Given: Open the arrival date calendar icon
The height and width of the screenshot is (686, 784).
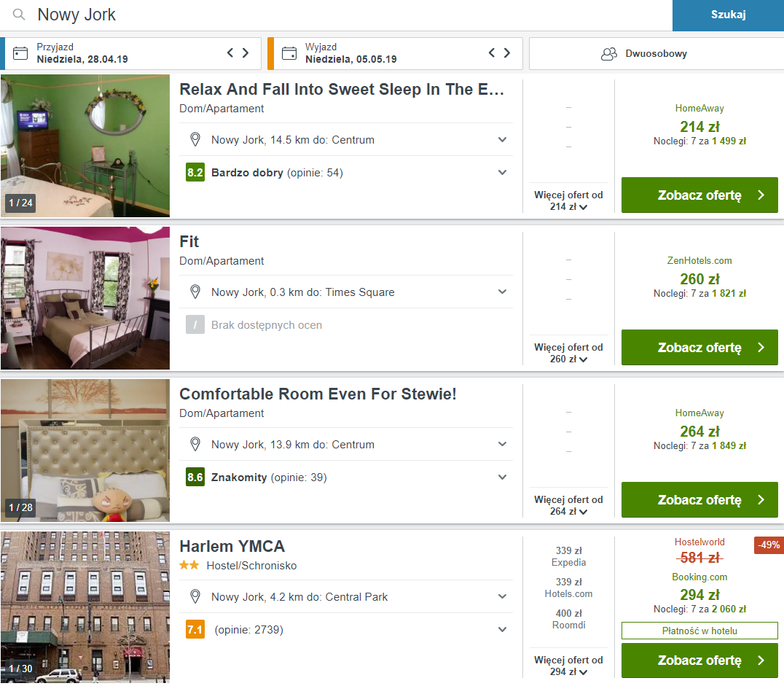Looking at the screenshot, I should [20, 53].
